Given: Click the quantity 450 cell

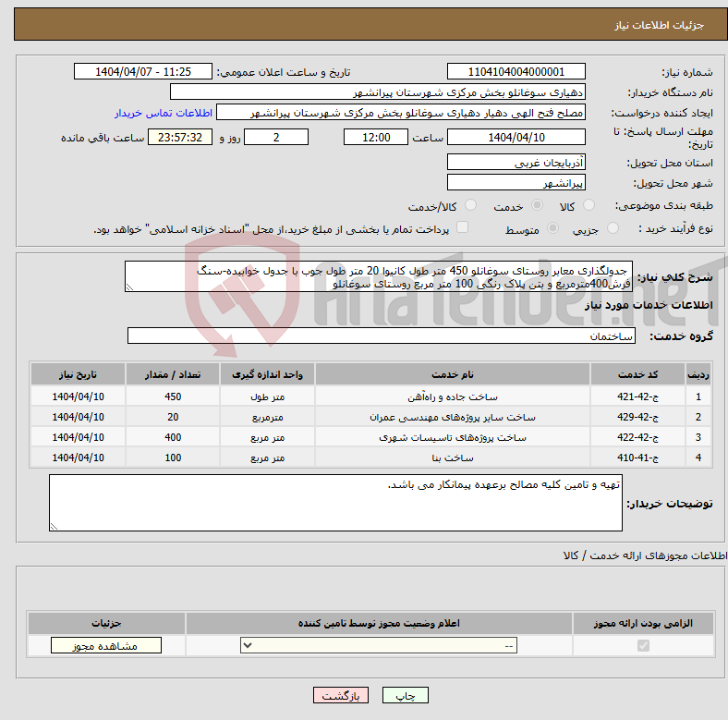Looking at the screenshot, I should click(173, 397).
